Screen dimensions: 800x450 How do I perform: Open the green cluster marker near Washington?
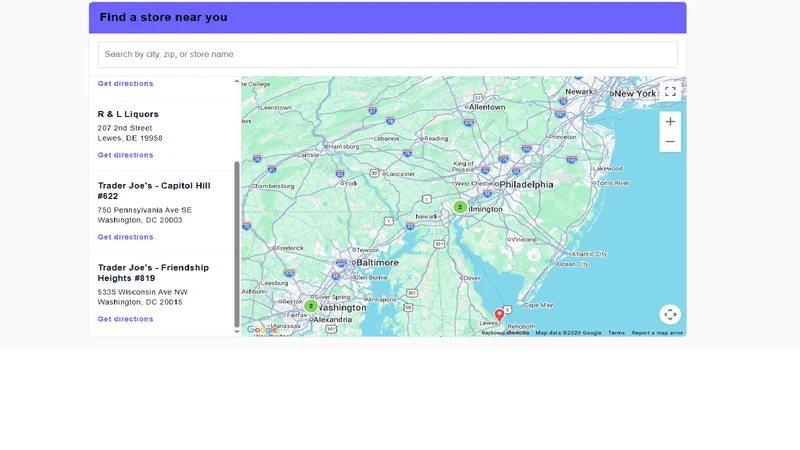pyautogui.click(x=311, y=306)
